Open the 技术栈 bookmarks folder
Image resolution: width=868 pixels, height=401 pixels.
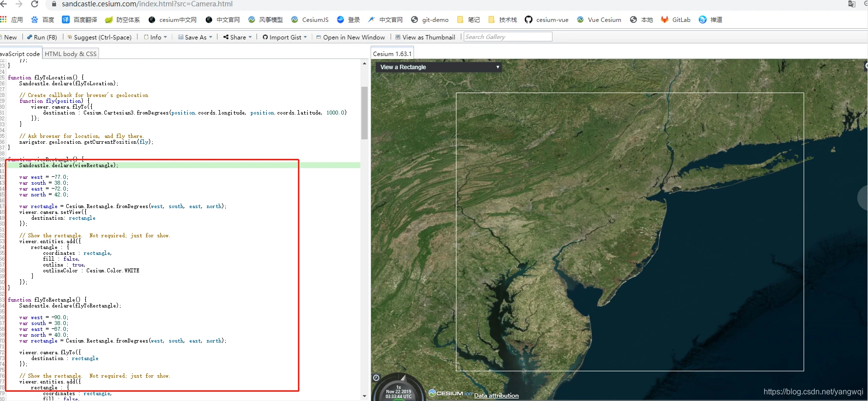(502, 19)
